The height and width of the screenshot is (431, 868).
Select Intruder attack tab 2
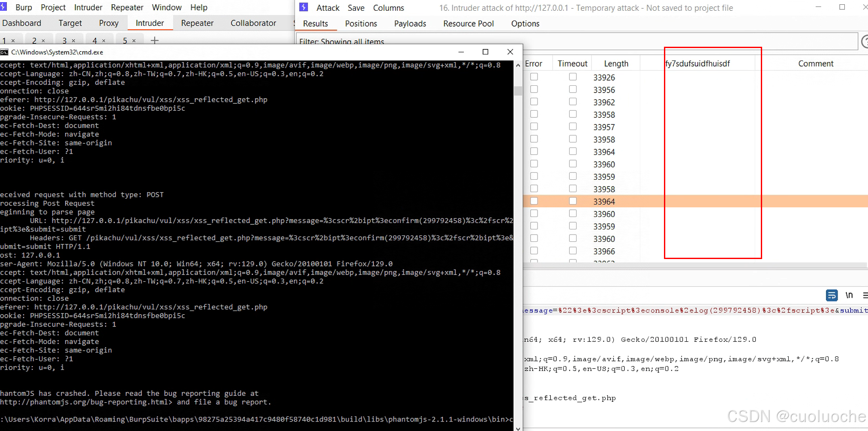click(34, 40)
